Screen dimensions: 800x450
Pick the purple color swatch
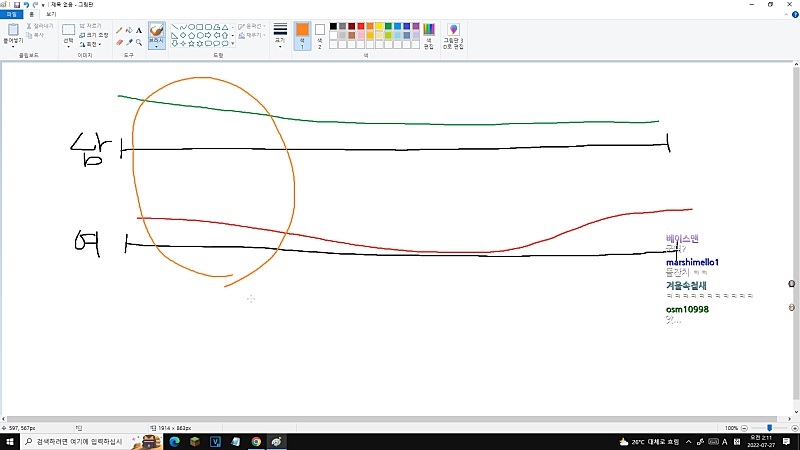coord(416,27)
